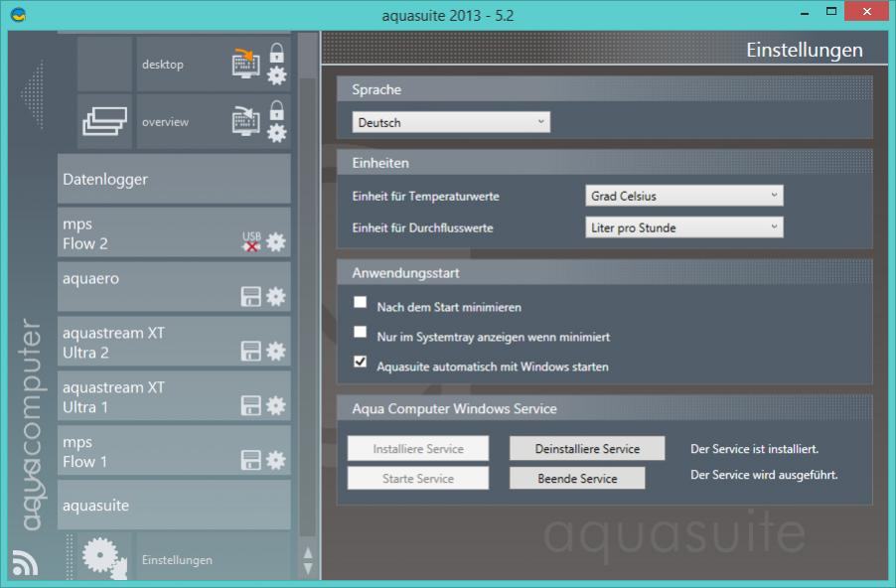Click the overview pages stack icon

coord(104,121)
